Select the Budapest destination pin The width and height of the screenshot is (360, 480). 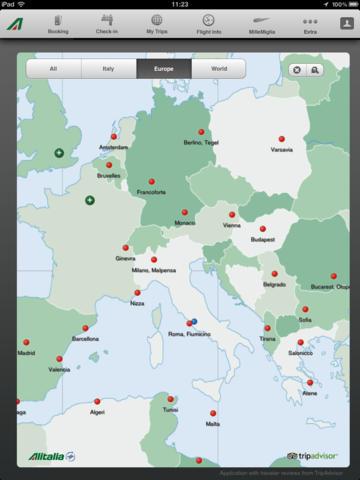263,229
